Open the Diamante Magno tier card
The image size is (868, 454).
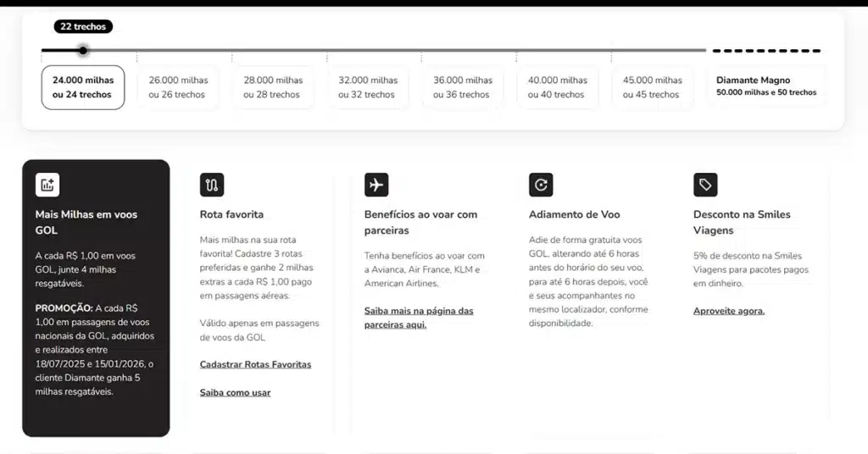click(x=766, y=86)
